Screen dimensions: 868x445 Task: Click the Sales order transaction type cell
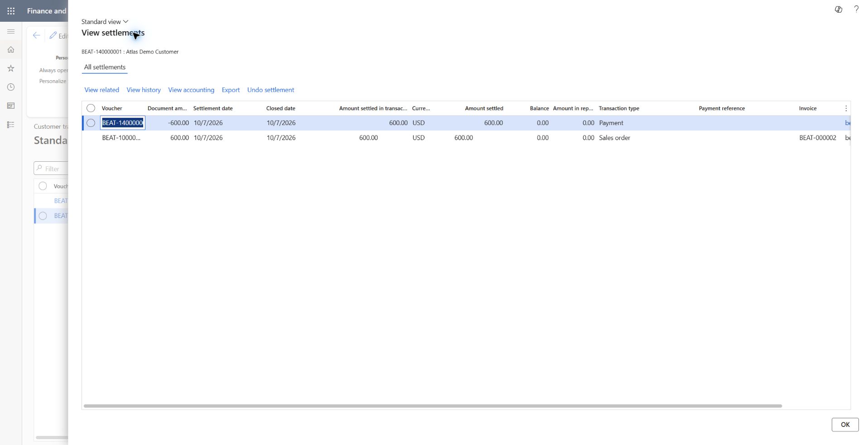click(614, 138)
